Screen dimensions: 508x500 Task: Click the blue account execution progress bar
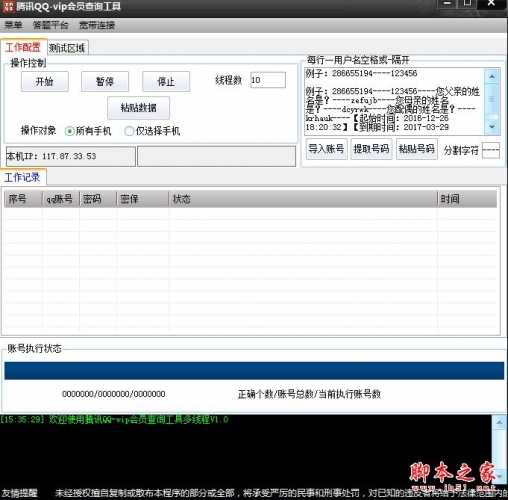coord(254,371)
